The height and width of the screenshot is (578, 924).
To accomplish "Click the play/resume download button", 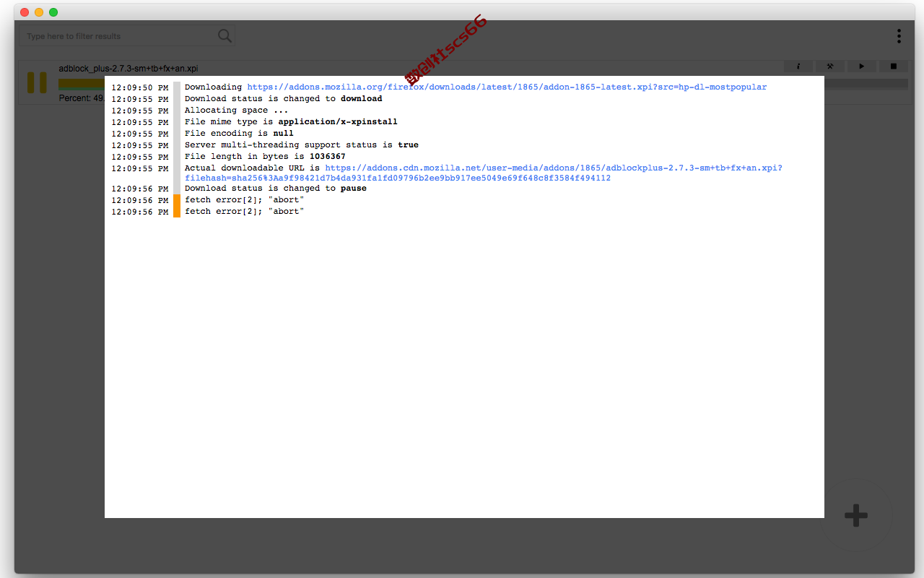I will pos(862,66).
